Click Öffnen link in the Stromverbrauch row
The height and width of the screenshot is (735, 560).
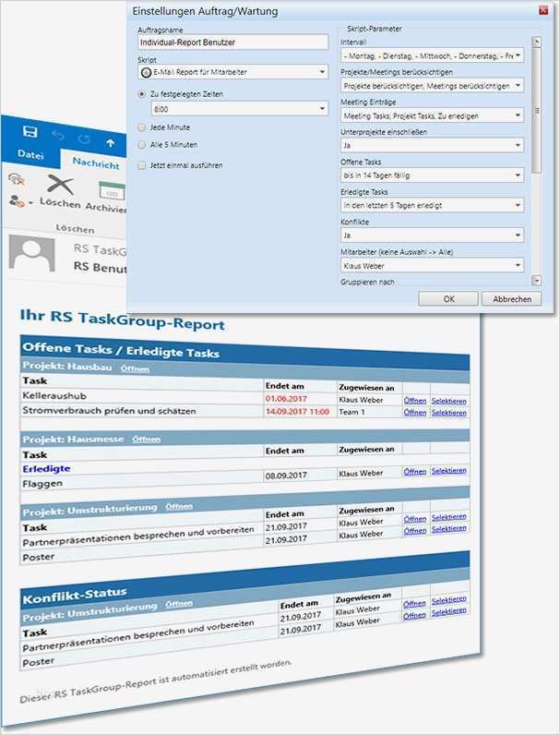[x=415, y=413]
